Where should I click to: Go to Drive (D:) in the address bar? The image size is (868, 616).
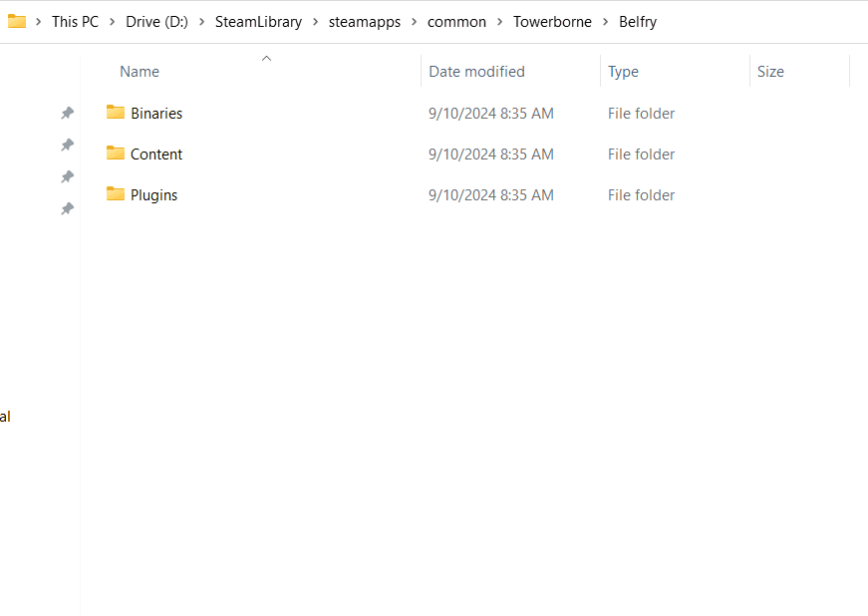[156, 22]
